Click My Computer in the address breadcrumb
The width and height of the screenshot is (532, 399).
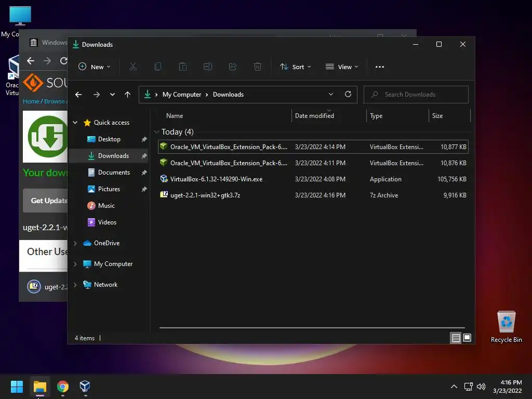click(181, 95)
